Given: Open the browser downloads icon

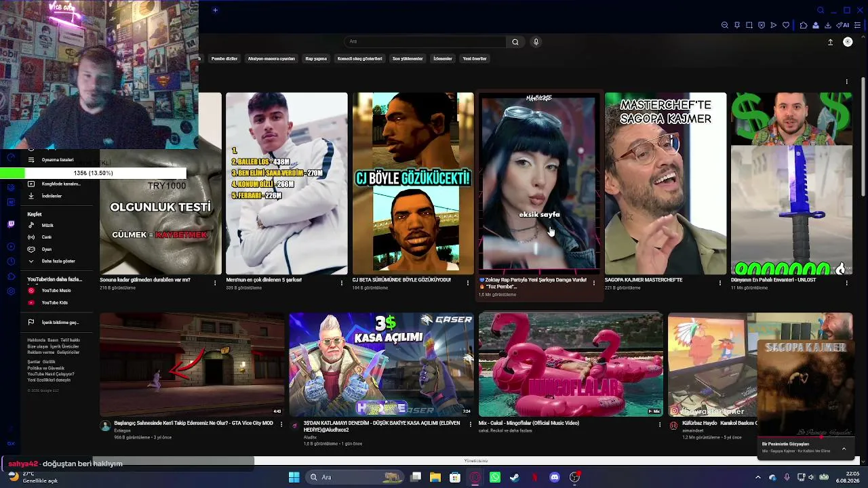Looking at the screenshot, I should tap(828, 25).
